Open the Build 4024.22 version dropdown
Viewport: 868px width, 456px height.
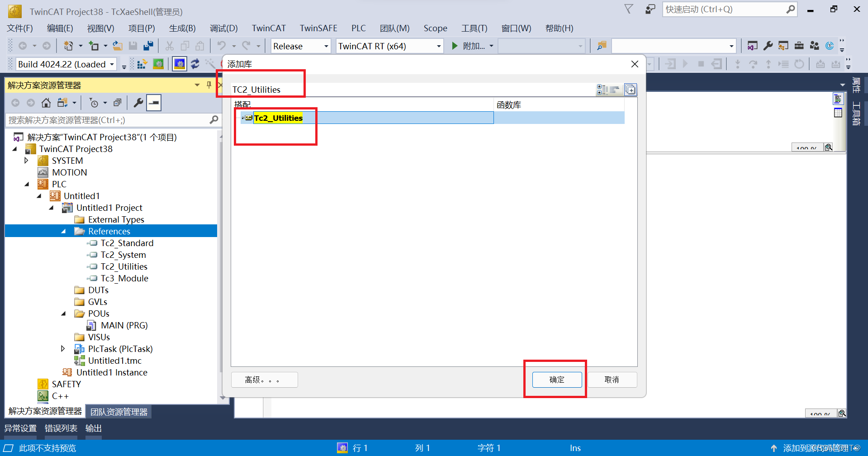112,64
